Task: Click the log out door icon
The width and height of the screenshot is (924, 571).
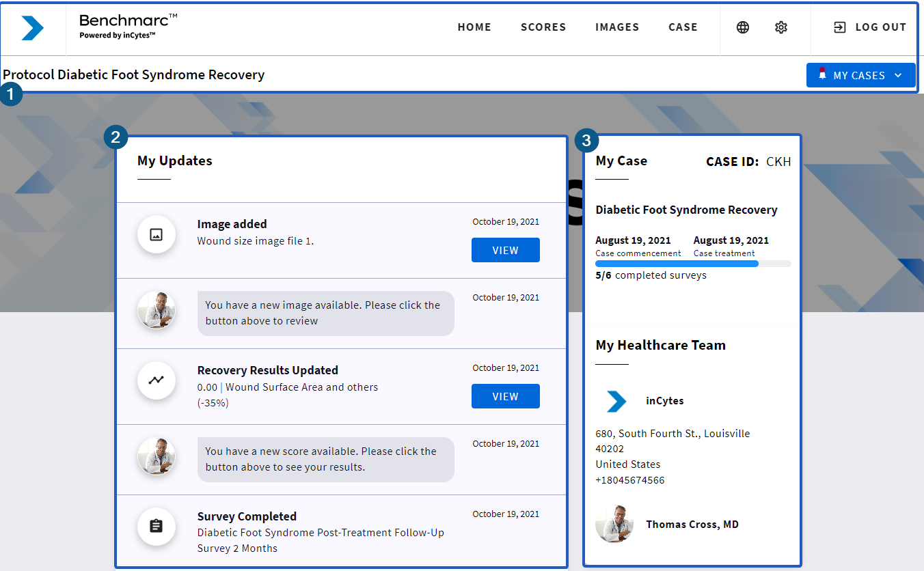Action: (x=839, y=27)
